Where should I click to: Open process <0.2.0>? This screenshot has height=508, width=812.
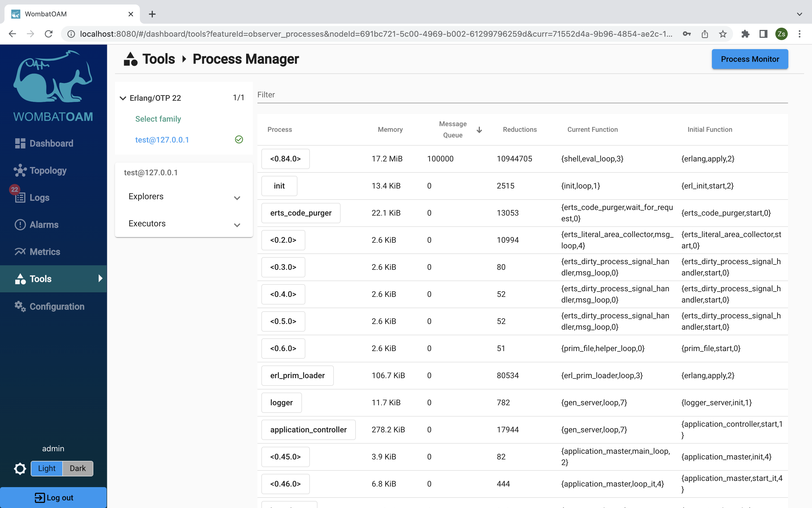tap(283, 240)
